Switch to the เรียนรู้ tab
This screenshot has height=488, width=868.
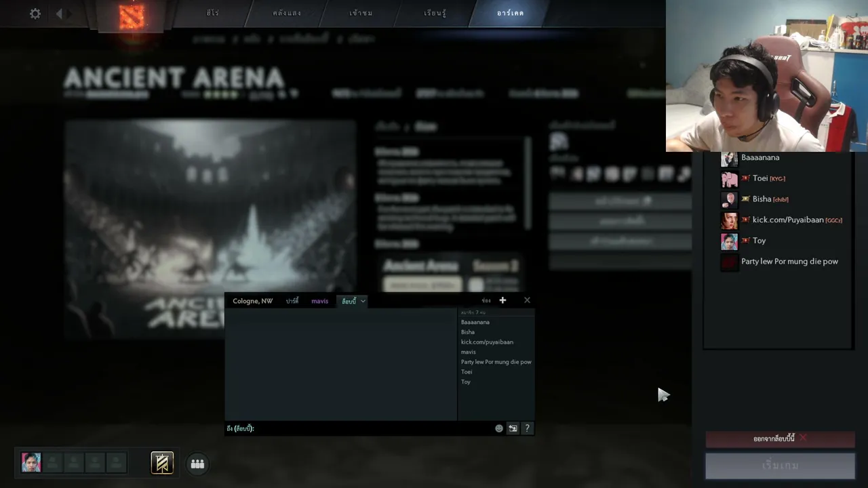pos(435,13)
